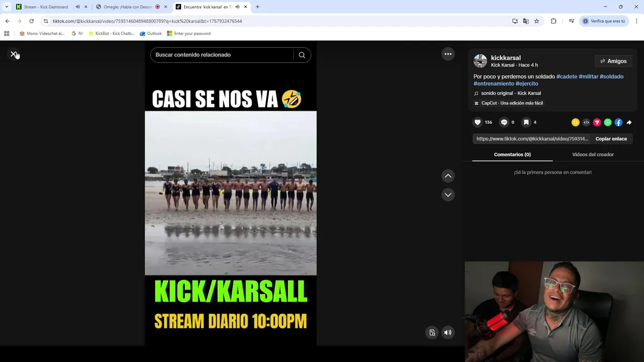
Task: Mute the TikTok video sound
Action: [448, 332]
